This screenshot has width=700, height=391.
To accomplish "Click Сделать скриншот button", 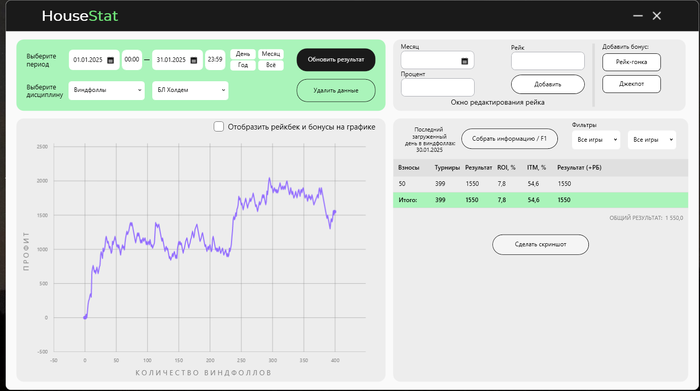I will [540, 245].
